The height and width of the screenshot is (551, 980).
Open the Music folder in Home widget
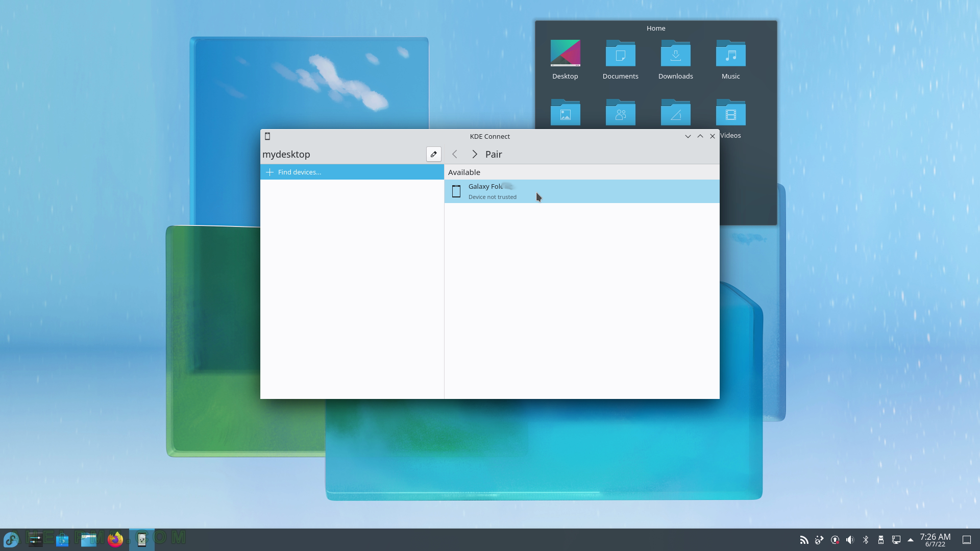coord(730,60)
